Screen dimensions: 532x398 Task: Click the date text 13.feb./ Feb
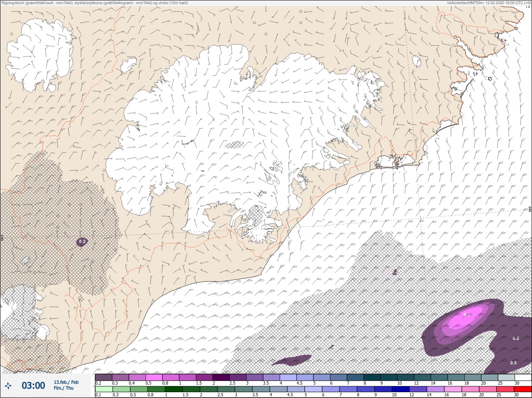pyautogui.click(x=66, y=382)
